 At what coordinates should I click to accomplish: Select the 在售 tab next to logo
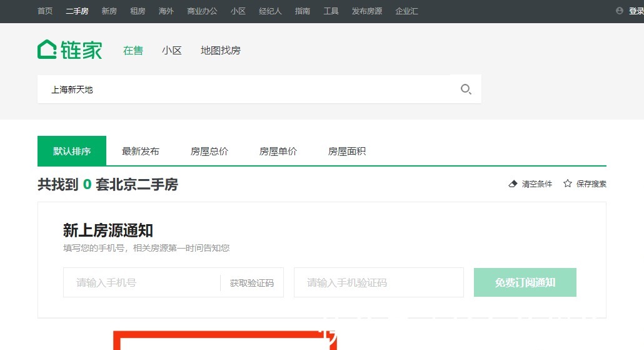pyautogui.click(x=133, y=50)
